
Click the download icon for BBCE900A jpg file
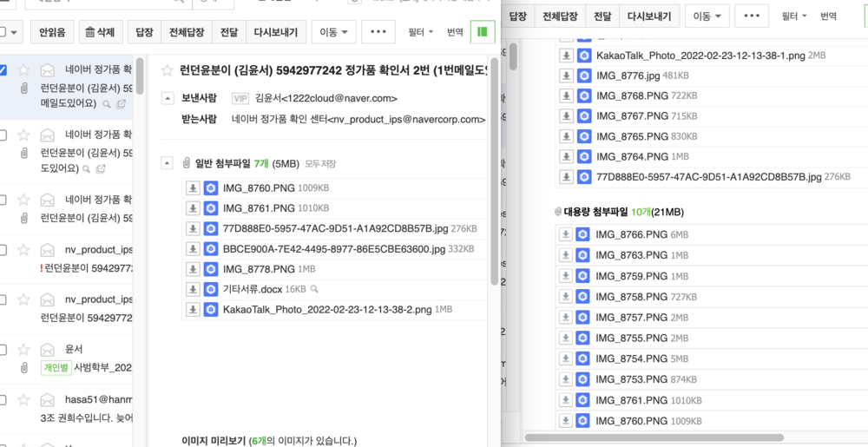pos(193,248)
